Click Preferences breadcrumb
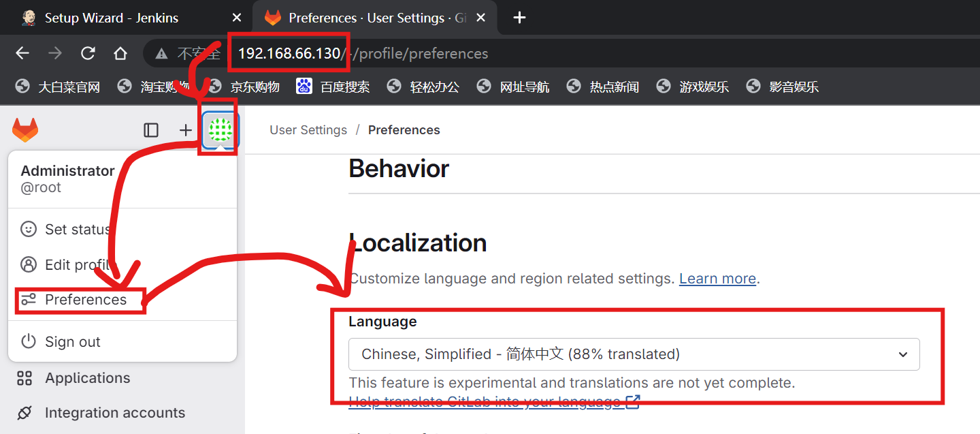980x434 pixels. point(404,130)
